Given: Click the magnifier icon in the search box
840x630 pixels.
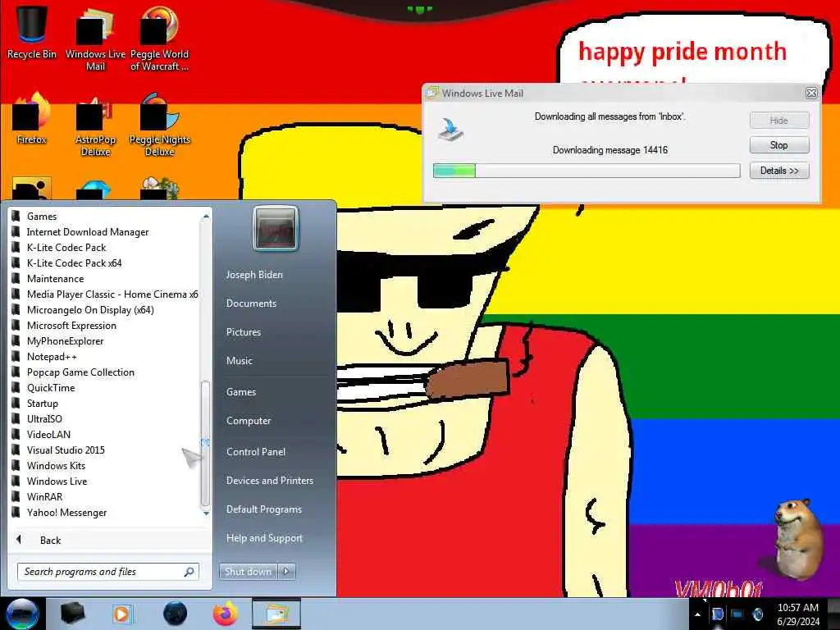Looking at the screenshot, I should coord(189,572).
